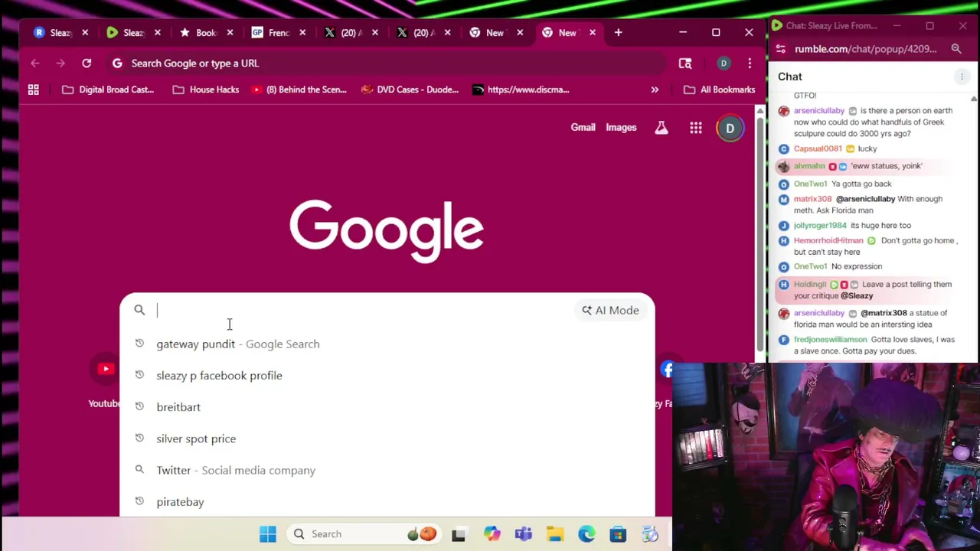Open the chat options three-dot icon
The image size is (980, 551).
click(x=962, y=77)
